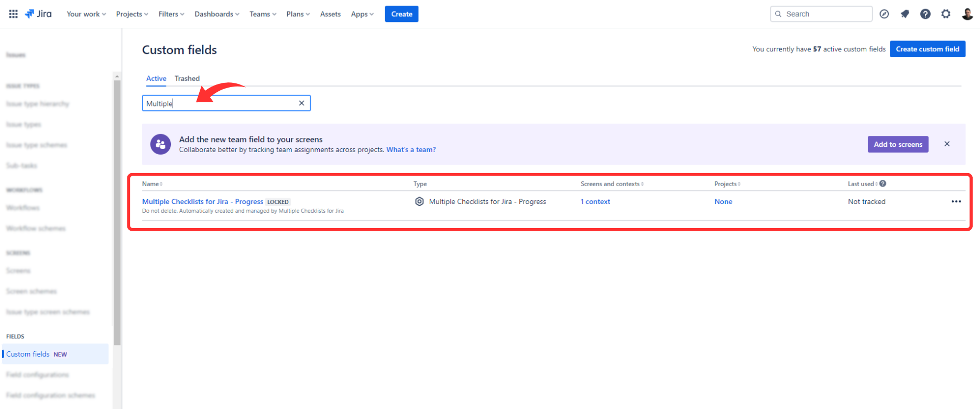This screenshot has width=980, height=409.
Task: Click the sidebar vertical scrollbar
Action: point(117,212)
